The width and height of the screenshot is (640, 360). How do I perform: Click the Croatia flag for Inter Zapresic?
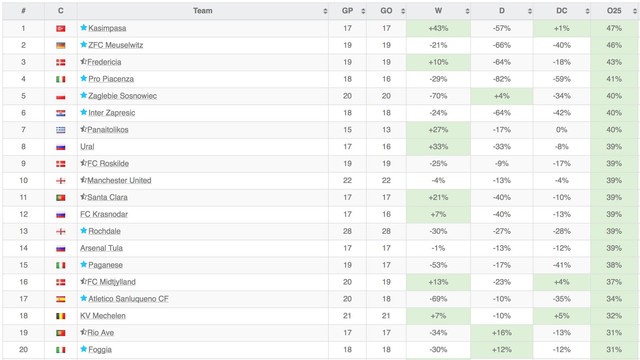(61, 113)
